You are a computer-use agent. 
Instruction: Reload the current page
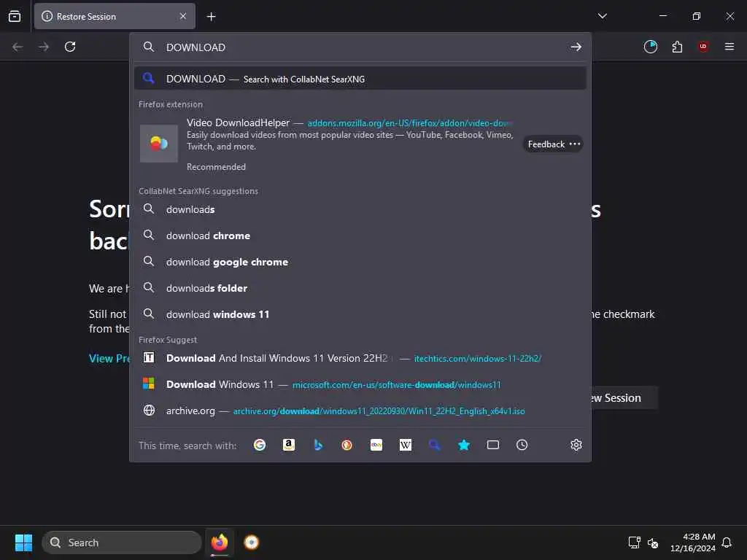coord(70,47)
